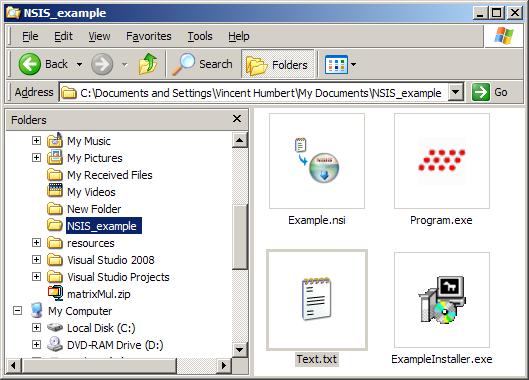Select the Visual Studio 2008 folder icon
Screen dimensions: 529x380
(55, 260)
